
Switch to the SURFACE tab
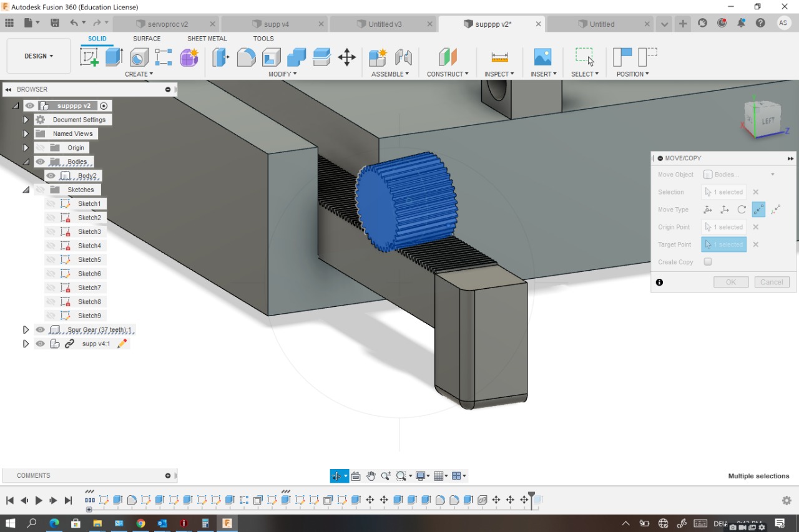tap(147, 39)
